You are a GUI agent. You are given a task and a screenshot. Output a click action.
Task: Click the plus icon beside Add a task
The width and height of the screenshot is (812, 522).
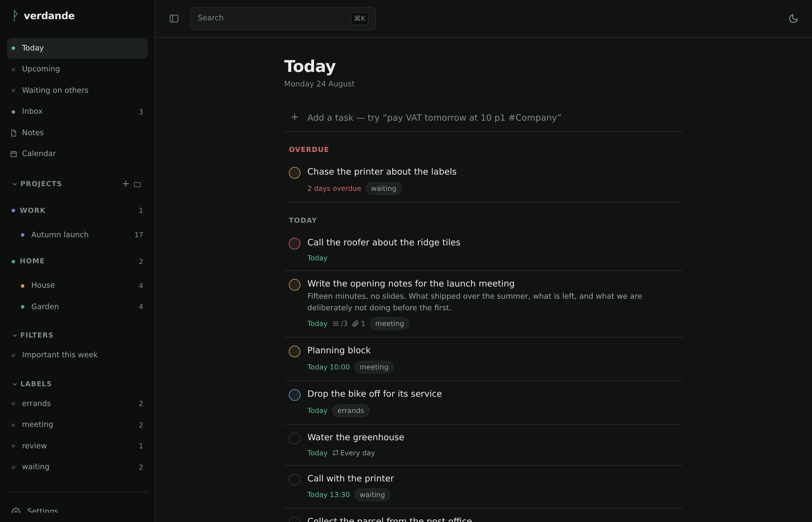click(x=295, y=117)
